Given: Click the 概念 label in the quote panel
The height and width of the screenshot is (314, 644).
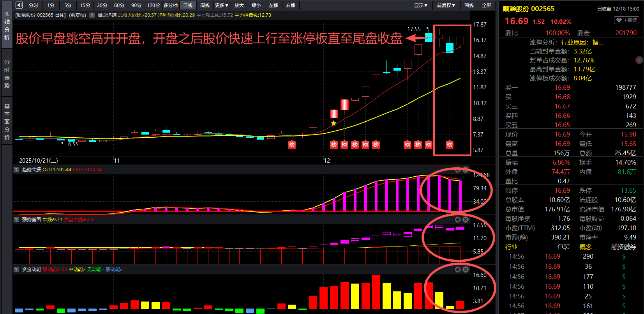Looking at the screenshot, I should 586,247.
